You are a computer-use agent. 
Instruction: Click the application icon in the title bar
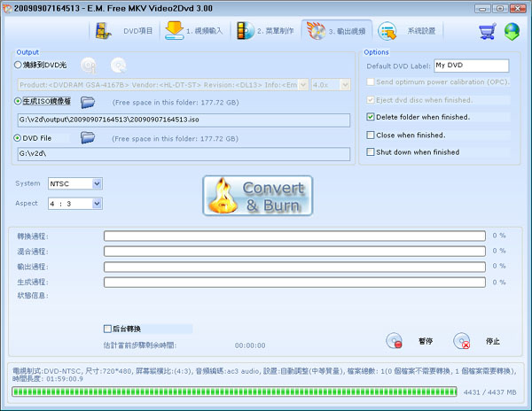[7, 9]
